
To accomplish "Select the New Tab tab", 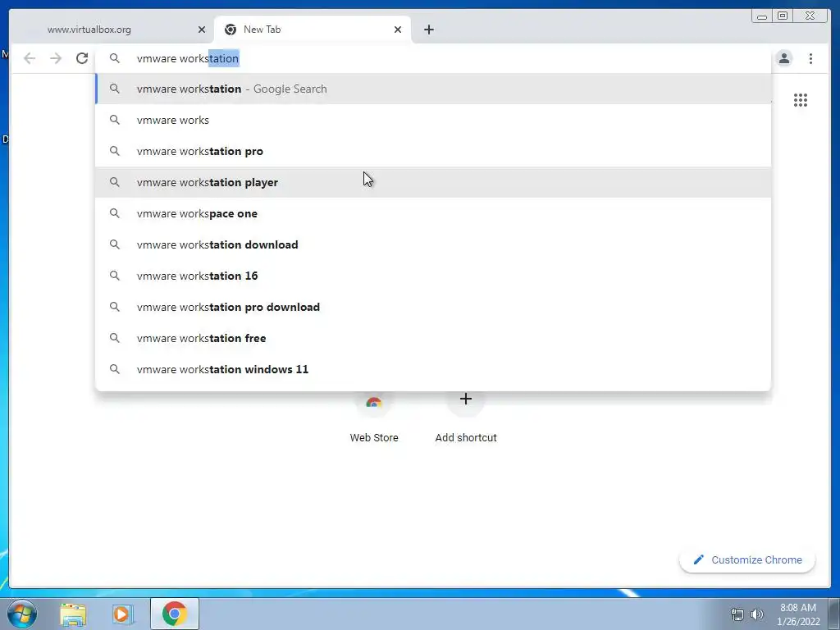I will 313,30.
